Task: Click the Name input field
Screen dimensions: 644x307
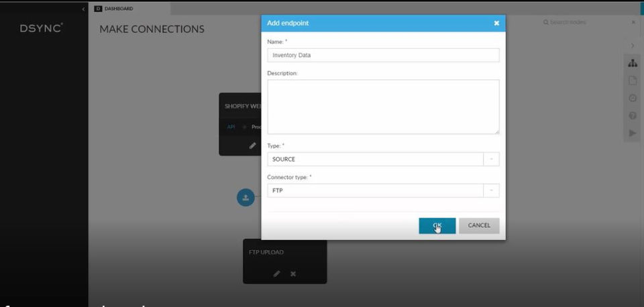Action: (x=383, y=55)
